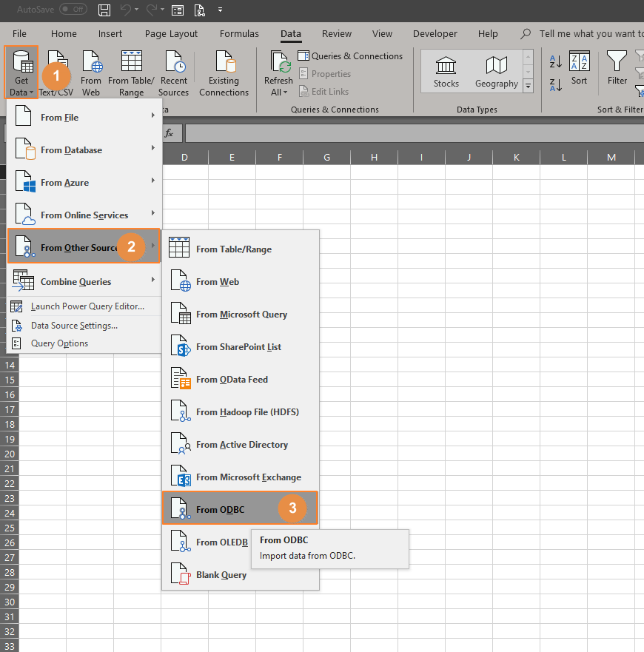Open Queries & Connections pane
Screen dimensions: 644x652
(350, 56)
